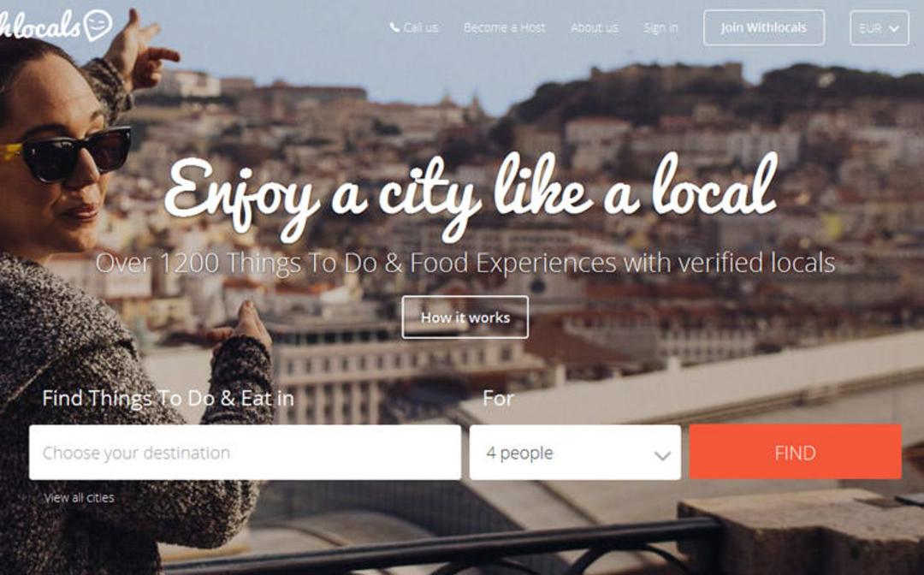This screenshot has width=924, height=575.
Task: Click the EUR dropdown chevron arrow
Action: (894, 28)
